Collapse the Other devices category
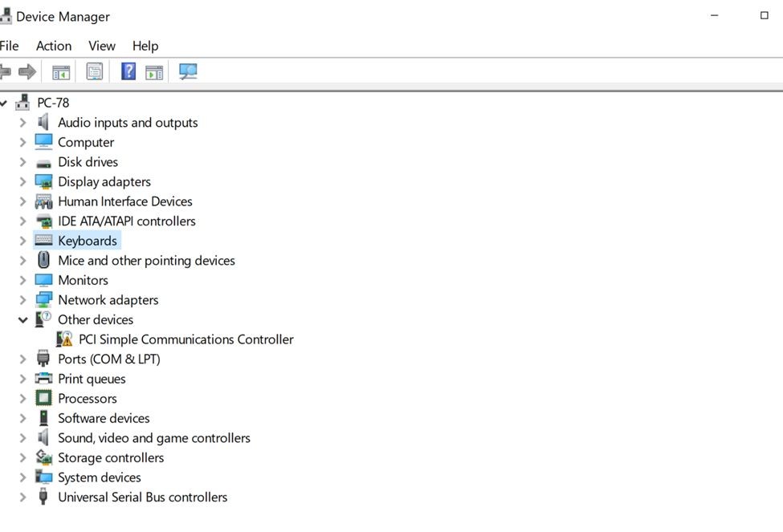The image size is (783, 532). coord(22,319)
